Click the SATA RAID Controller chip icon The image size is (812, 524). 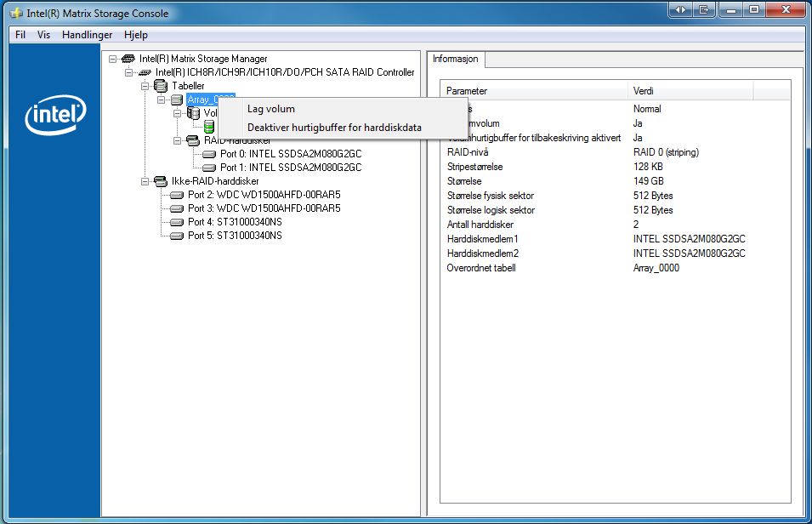coord(145,72)
